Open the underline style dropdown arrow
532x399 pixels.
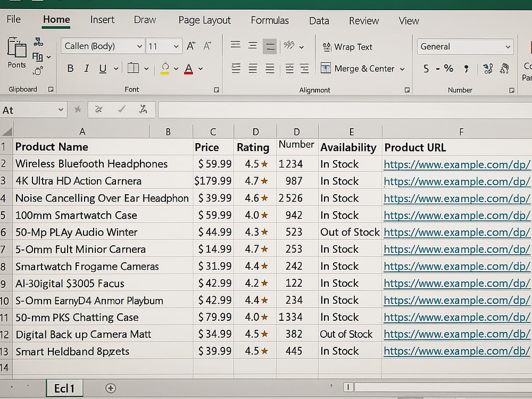116,69
